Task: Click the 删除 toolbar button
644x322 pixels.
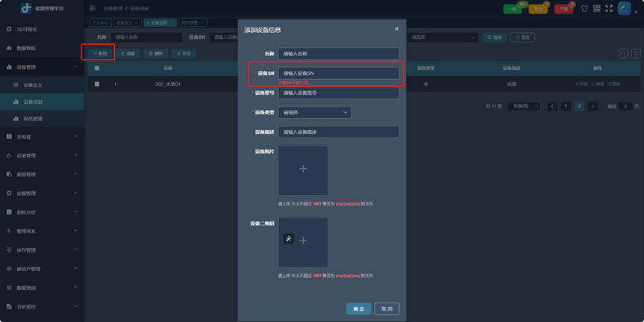Action: 156,54
